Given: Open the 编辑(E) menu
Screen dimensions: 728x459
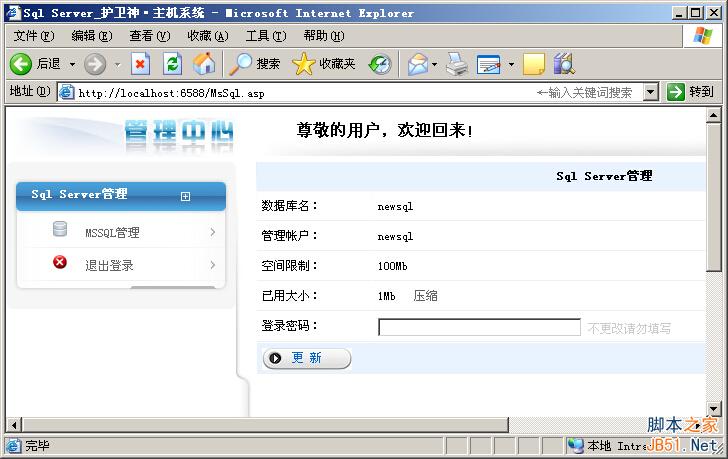Looking at the screenshot, I should [92, 36].
